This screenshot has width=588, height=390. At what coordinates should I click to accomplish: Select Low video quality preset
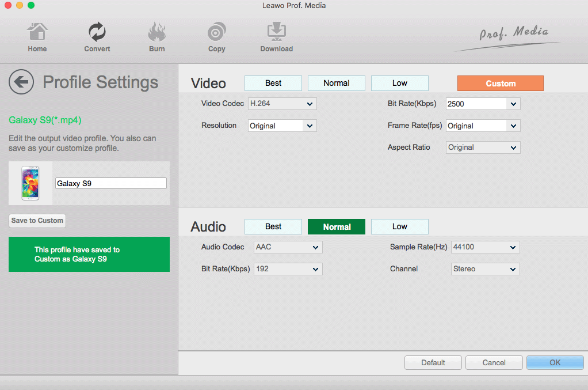(400, 83)
